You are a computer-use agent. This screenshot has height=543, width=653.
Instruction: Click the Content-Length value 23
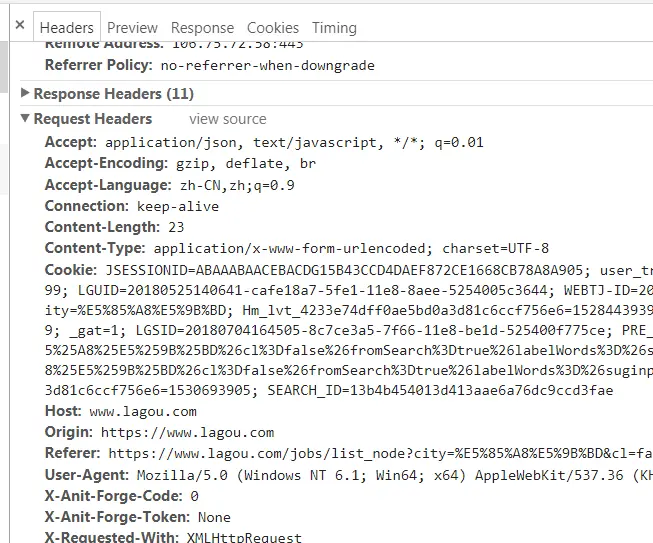176,227
